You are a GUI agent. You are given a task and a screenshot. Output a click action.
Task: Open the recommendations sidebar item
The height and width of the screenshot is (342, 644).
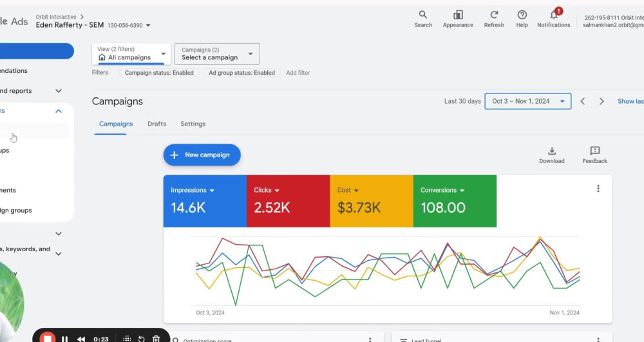(x=14, y=71)
